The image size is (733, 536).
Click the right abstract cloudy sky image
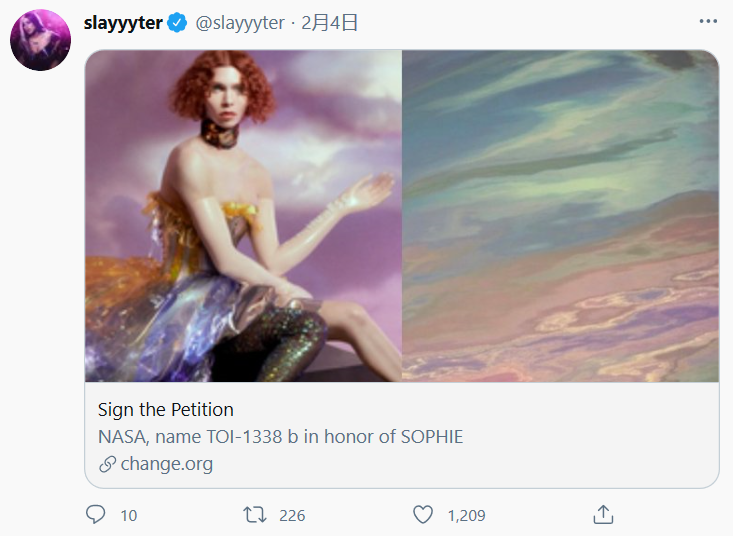(560, 216)
